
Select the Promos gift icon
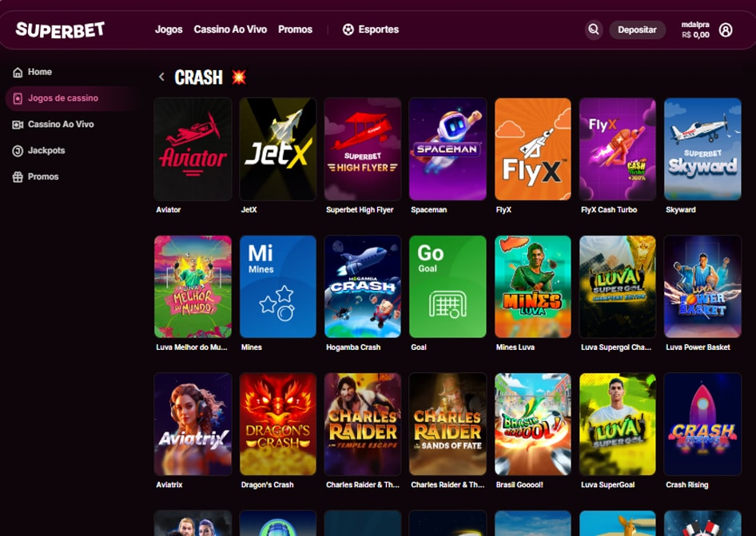click(18, 177)
